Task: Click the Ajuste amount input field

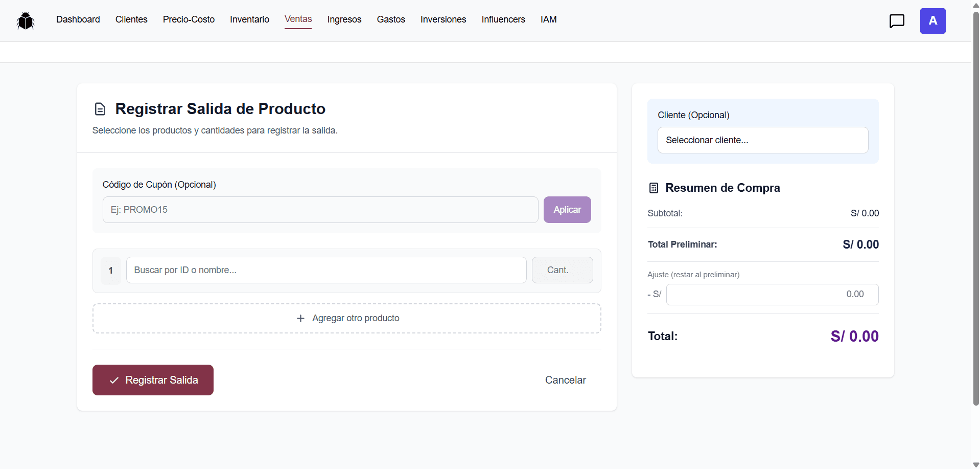Action: click(x=772, y=295)
